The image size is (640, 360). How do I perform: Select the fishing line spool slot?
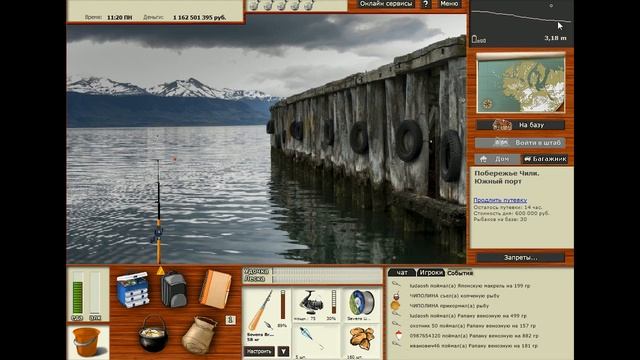pos(362,305)
